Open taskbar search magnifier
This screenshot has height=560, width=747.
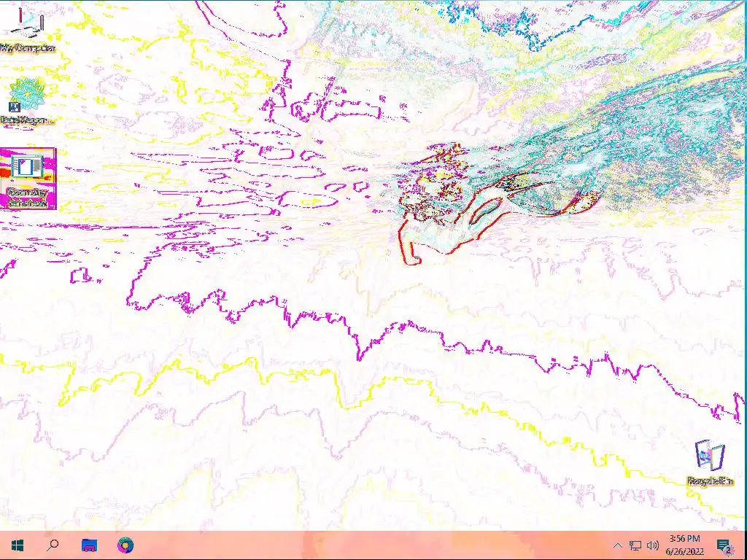pos(53,545)
